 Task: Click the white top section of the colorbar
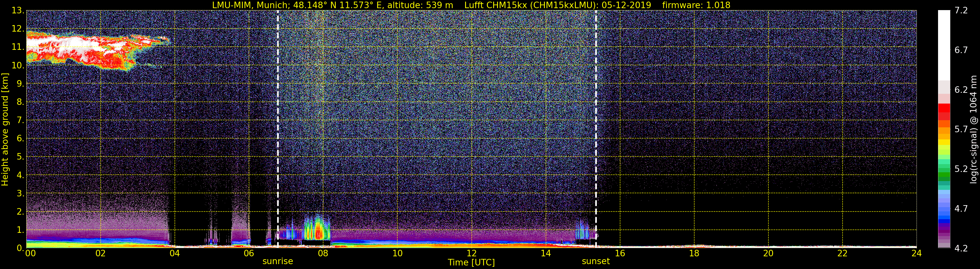pyautogui.click(x=944, y=45)
